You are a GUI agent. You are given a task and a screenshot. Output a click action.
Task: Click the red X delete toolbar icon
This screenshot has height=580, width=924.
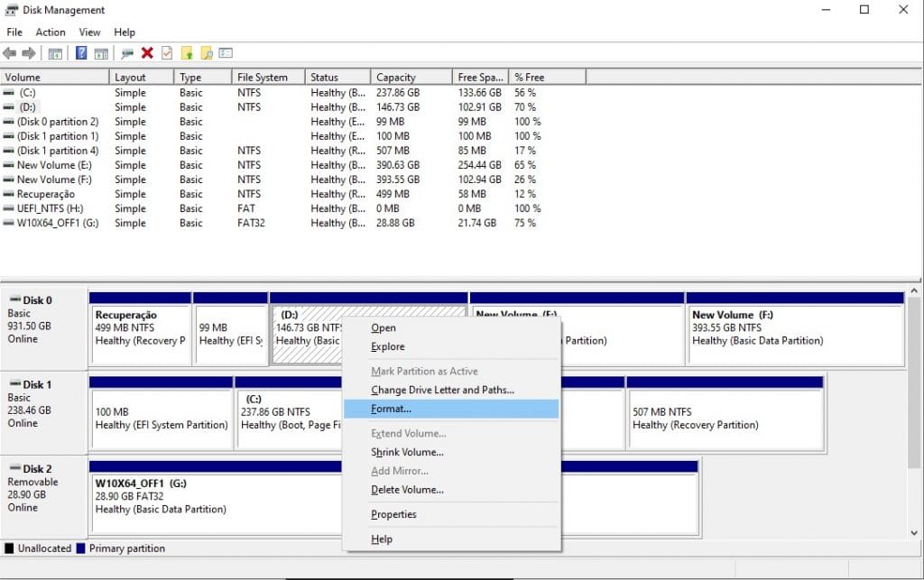[147, 53]
